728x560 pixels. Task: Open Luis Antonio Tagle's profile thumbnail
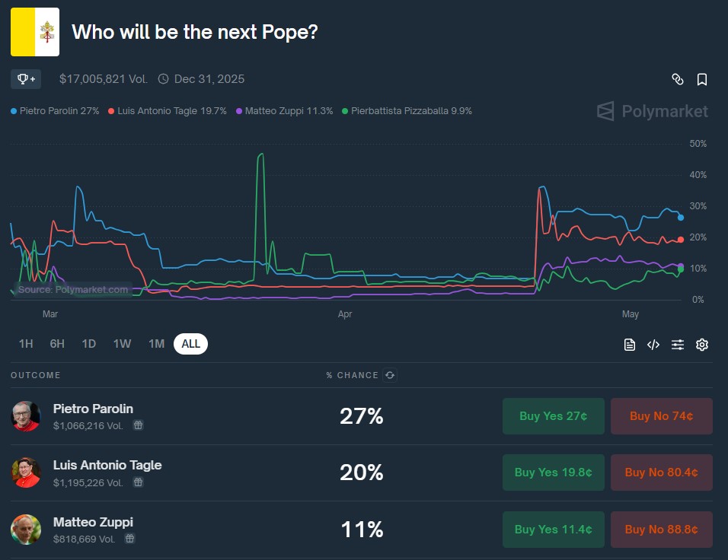point(26,472)
